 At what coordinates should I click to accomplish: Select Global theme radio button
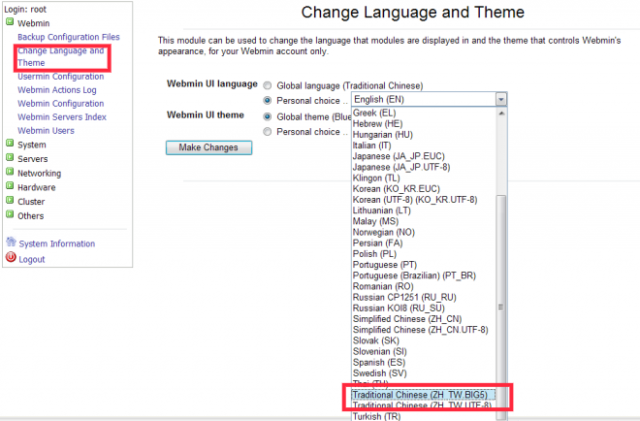(267, 117)
